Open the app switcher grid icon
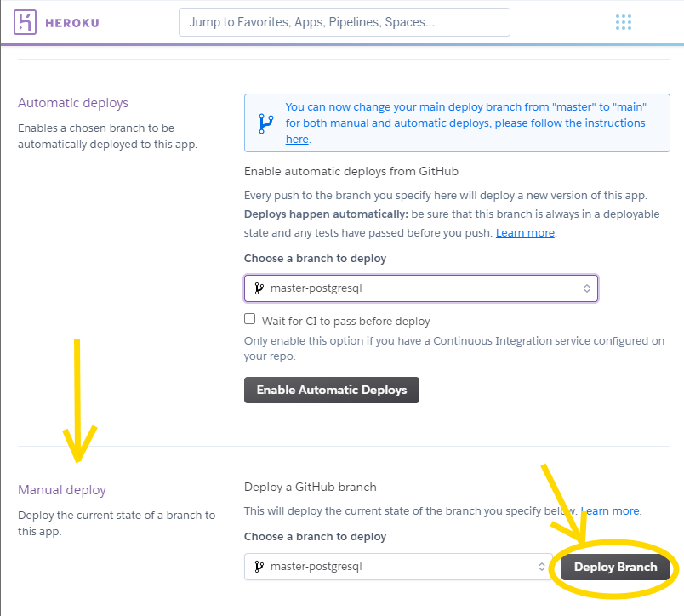Screen dimensions: 684x616 (x=624, y=22)
